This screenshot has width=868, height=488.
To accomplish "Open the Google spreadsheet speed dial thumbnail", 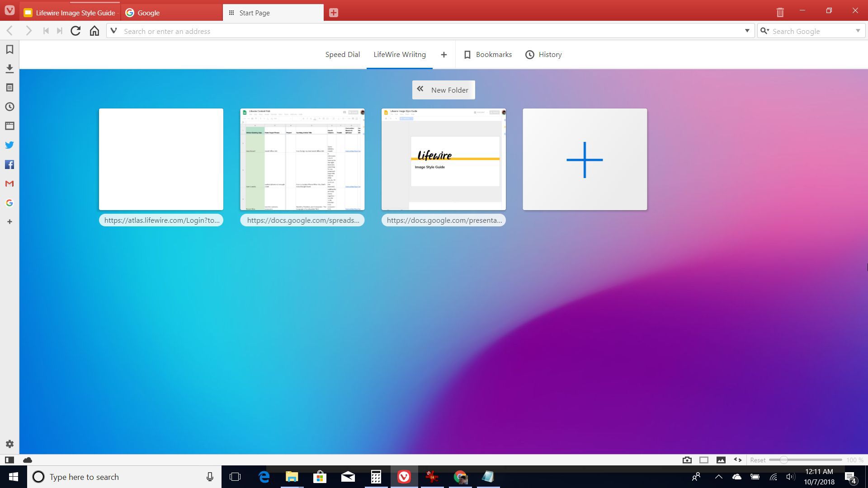I will [x=302, y=159].
